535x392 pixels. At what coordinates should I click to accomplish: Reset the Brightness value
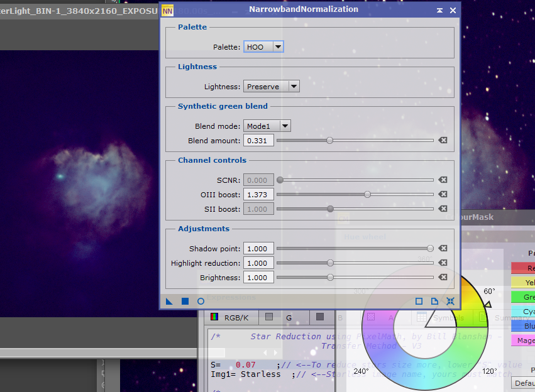click(443, 277)
